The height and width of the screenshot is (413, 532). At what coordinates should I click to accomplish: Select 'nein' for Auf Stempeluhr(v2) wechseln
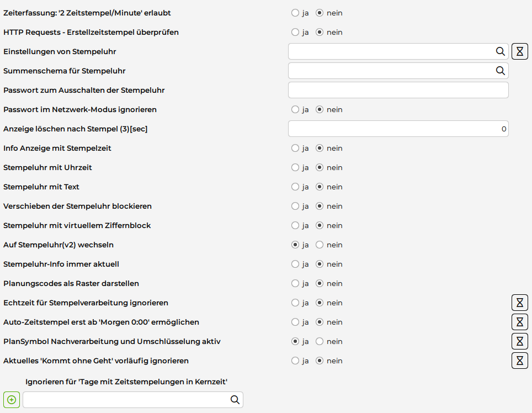click(320, 245)
